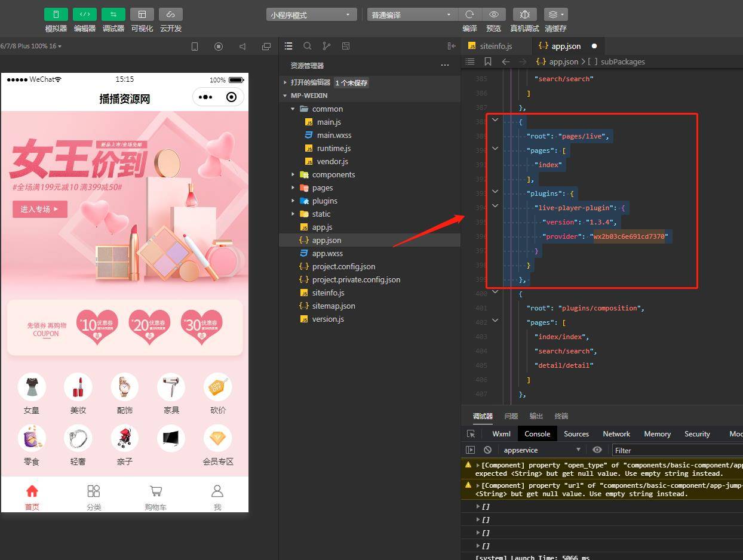Toggle the debugger panel button
The image size is (743, 560).
coord(113,14)
